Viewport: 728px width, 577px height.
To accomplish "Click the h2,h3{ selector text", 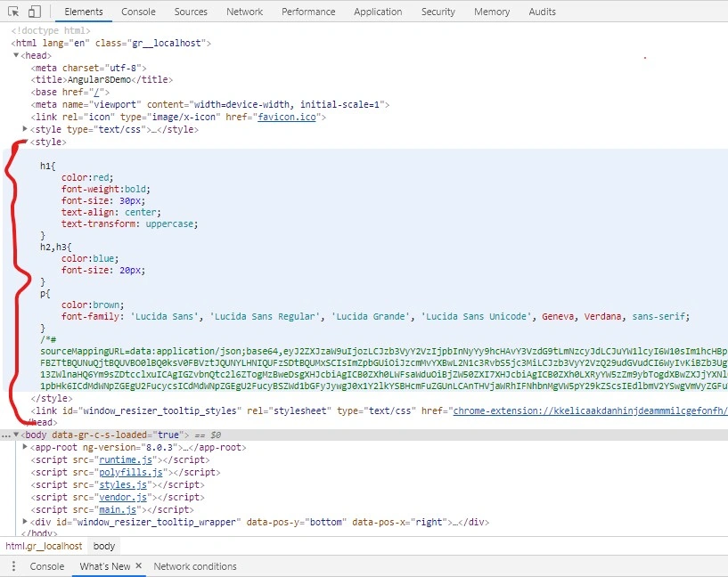I will pos(56,247).
